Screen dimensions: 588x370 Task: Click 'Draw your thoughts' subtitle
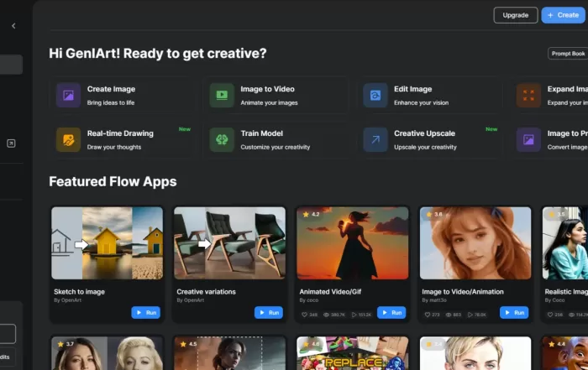click(114, 147)
